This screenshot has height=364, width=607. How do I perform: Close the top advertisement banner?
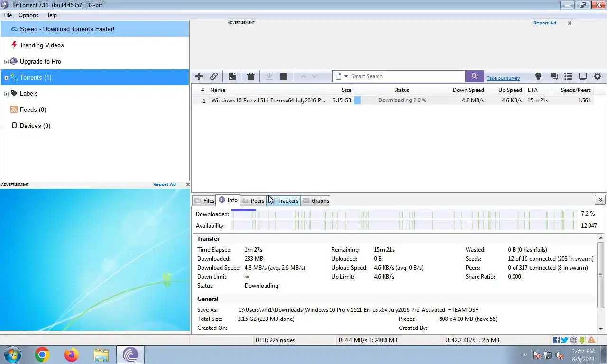click(570, 23)
